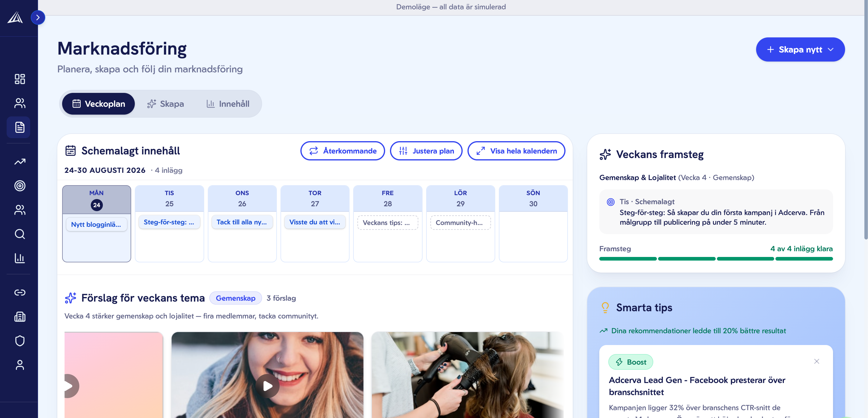868x418 pixels.
Task: Switch to the Skapa tab
Action: [166, 104]
